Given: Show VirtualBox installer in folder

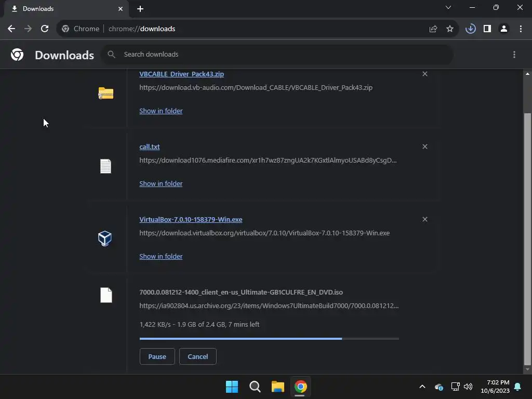Looking at the screenshot, I should click(161, 257).
